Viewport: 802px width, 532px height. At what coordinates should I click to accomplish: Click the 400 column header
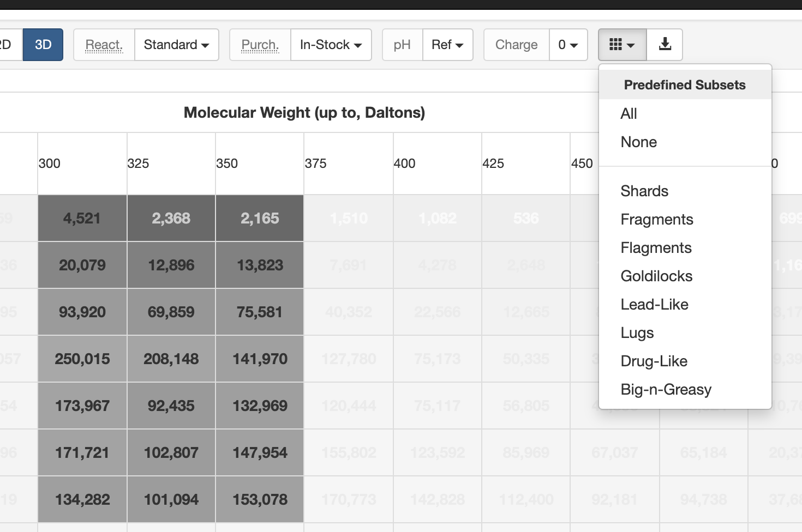click(x=438, y=164)
